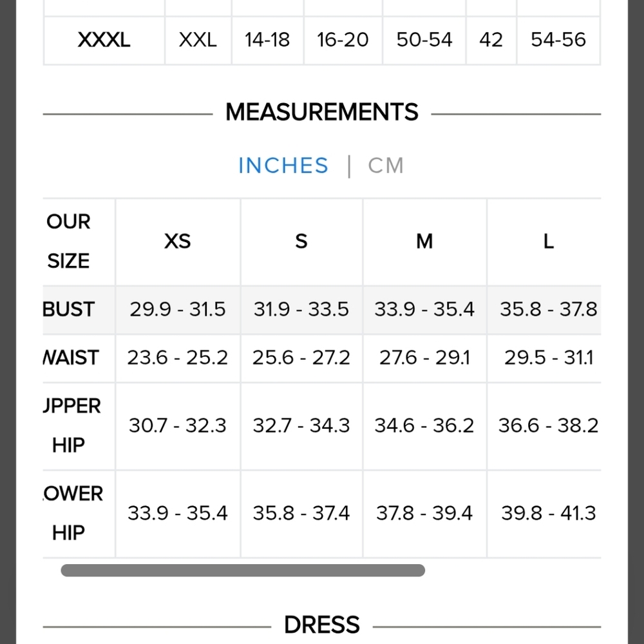Select the S size column header
Image resolution: width=644 pixels, height=644 pixels.
[301, 241]
